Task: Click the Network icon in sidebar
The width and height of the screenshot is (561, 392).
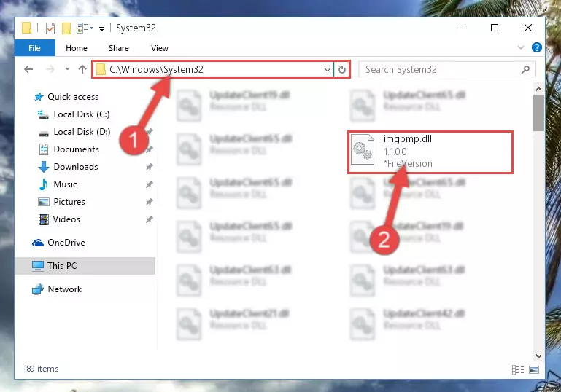Action: [x=37, y=289]
